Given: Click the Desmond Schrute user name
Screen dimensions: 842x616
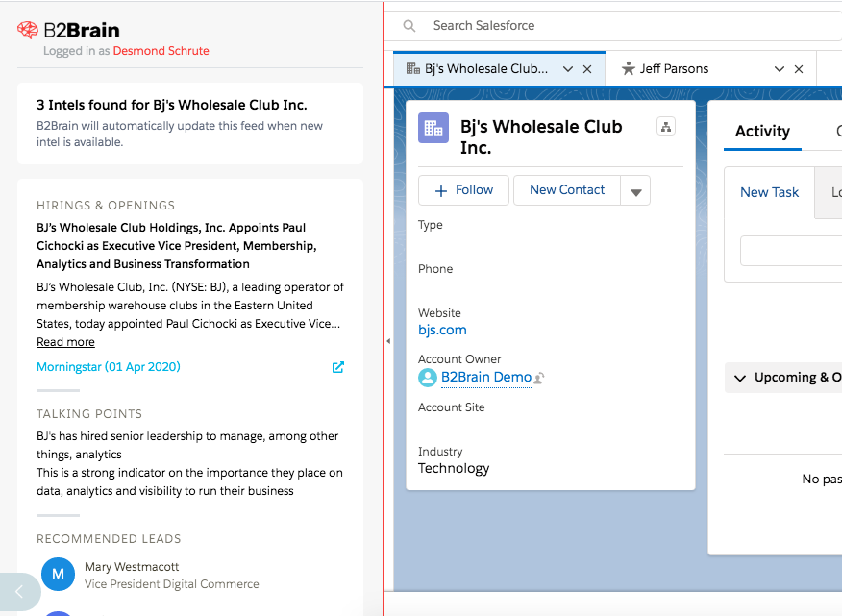Looking at the screenshot, I should pyautogui.click(x=161, y=51).
